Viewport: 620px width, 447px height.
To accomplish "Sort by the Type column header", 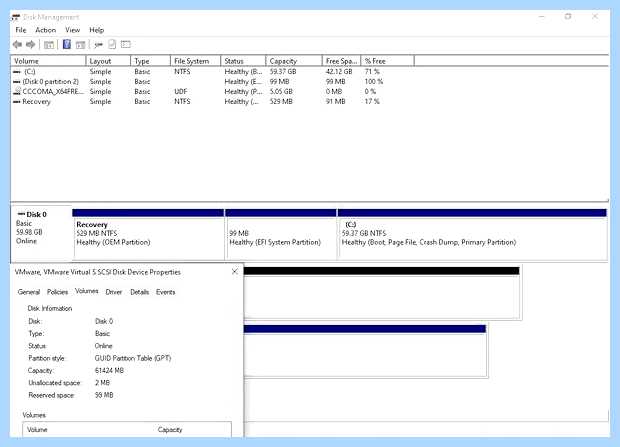I will pos(150,61).
